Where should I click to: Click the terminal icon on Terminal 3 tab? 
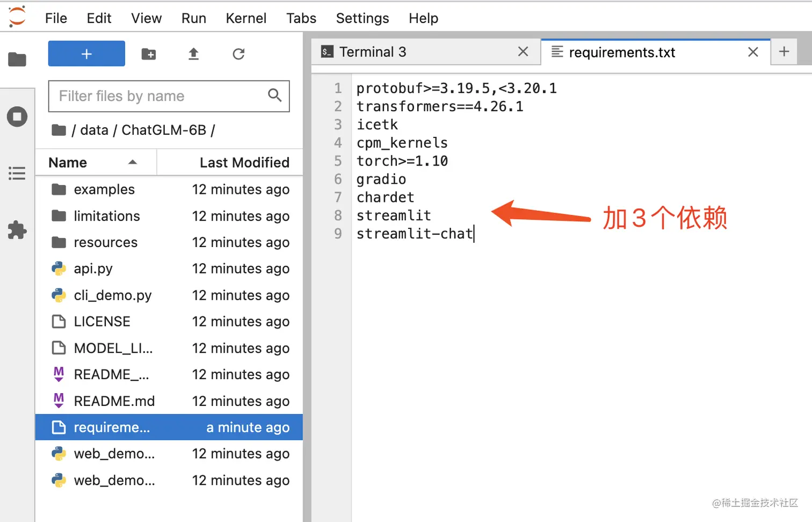click(x=327, y=52)
